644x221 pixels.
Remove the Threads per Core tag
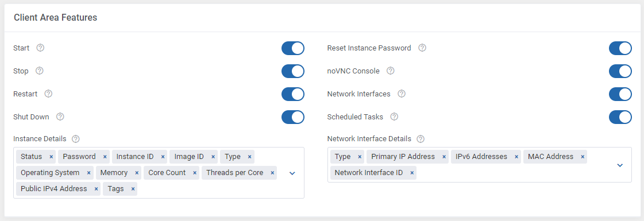click(272, 173)
